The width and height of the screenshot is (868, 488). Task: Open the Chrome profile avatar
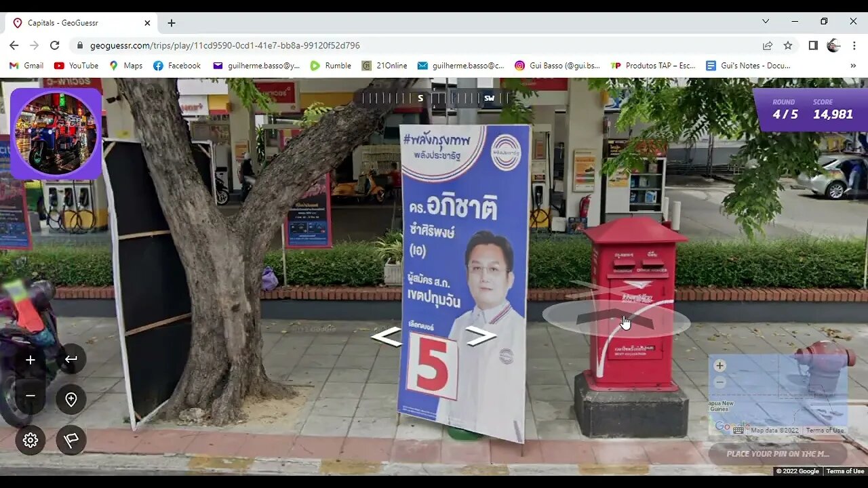[x=833, y=45]
